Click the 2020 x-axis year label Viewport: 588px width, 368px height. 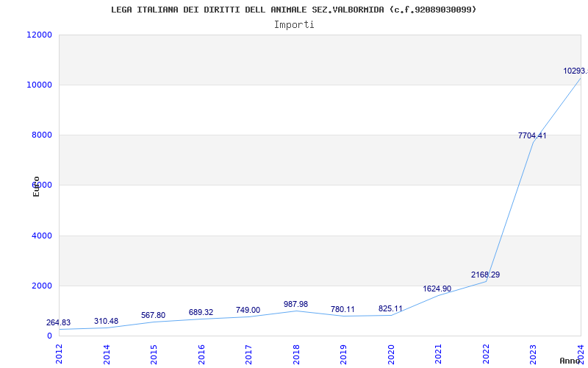pos(391,354)
